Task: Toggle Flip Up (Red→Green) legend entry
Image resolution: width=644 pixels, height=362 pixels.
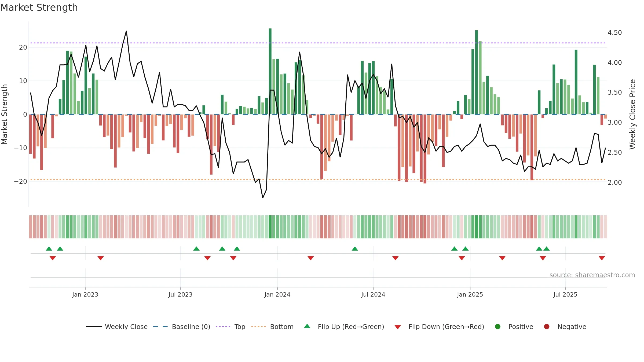Action: [x=344, y=327]
